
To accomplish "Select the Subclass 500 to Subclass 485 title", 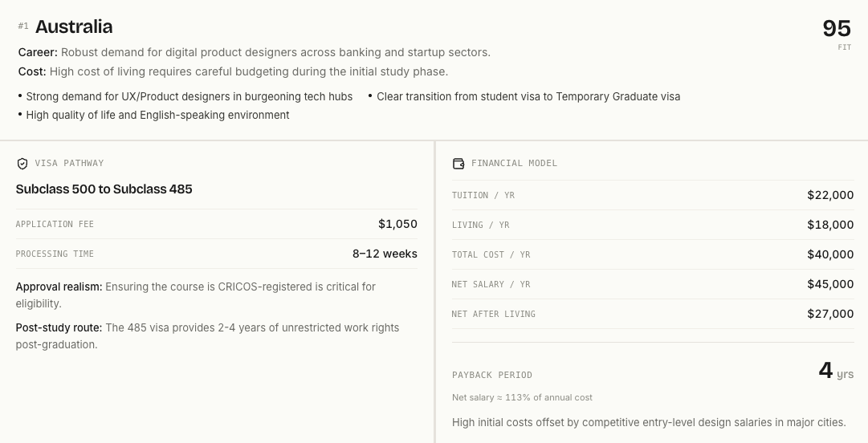I will tap(104, 189).
